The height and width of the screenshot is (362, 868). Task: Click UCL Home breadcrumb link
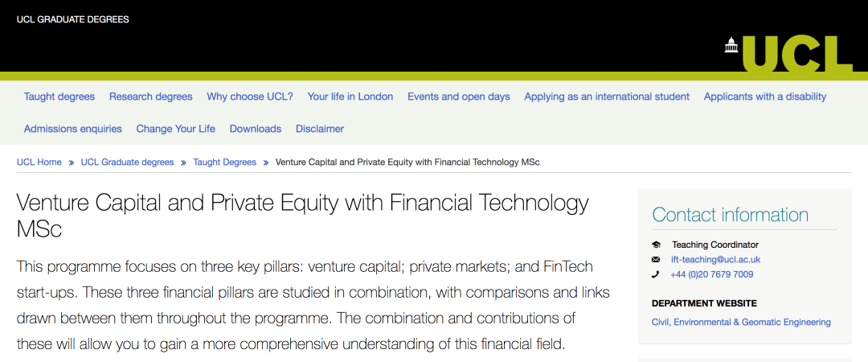pyautogui.click(x=39, y=162)
